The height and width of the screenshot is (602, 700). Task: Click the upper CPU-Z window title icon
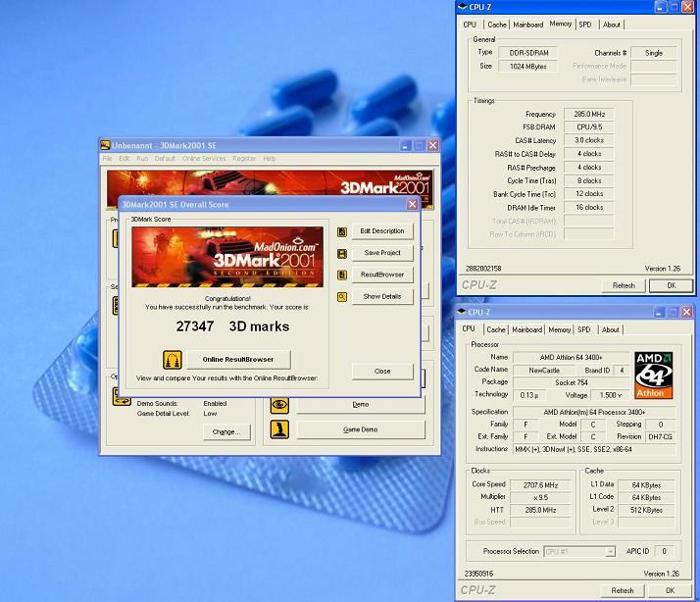463,7
